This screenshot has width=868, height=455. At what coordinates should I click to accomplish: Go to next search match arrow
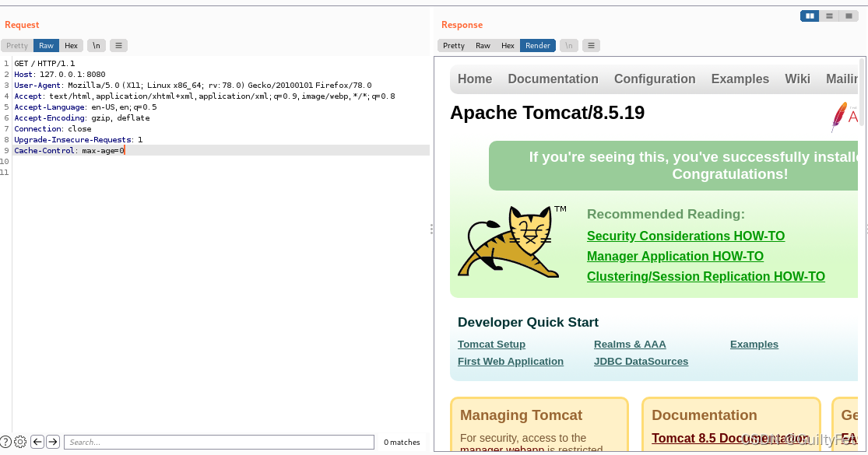(53, 442)
